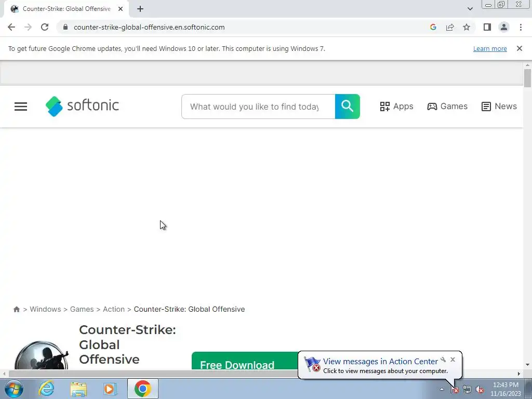Click the scroll down arrow
Screen dimensions: 532x399
pyautogui.click(x=527, y=365)
